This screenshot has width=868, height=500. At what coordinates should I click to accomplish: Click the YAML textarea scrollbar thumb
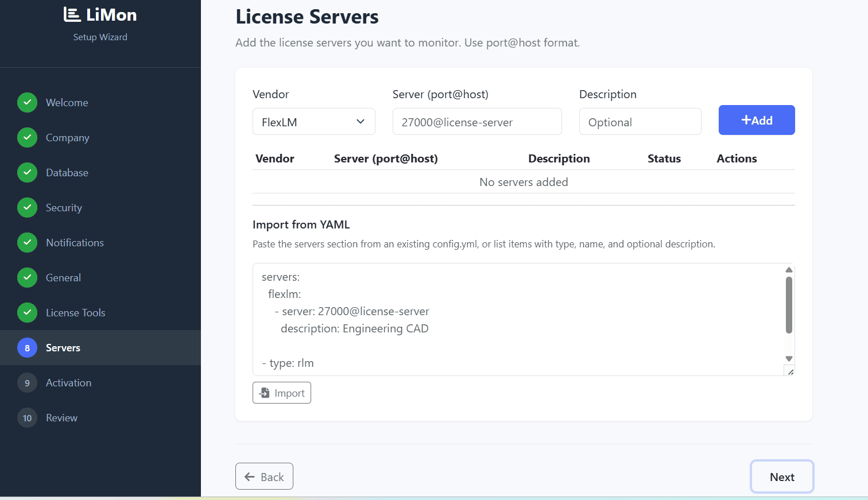(x=789, y=305)
